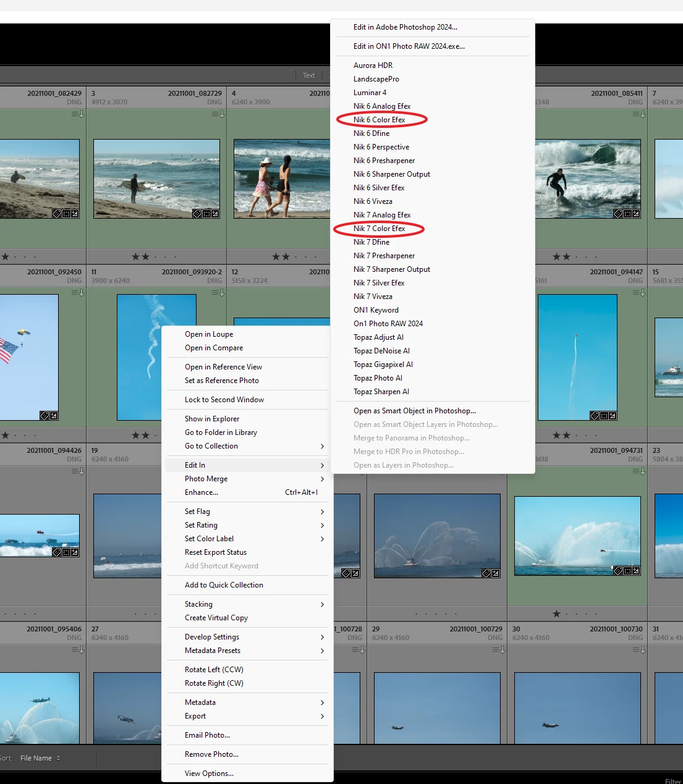Click keyword tag badge on photo 20211001_082729
683x784 pixels.
(197, 214)
